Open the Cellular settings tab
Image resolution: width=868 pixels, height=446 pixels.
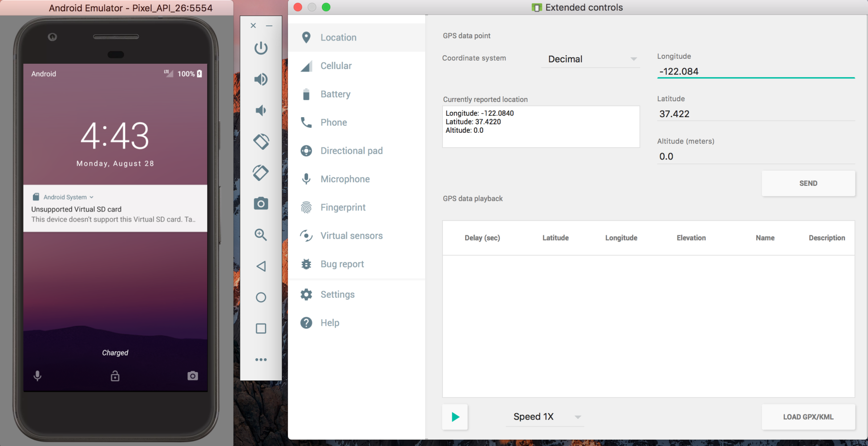point(357,66)
